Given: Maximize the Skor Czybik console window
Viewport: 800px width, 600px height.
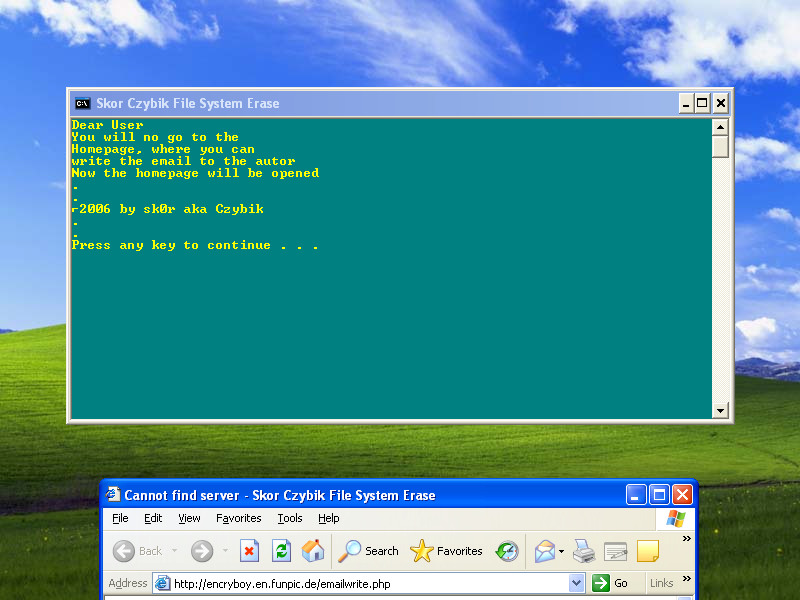Looking at the screenshot, I should click(702, 104).
